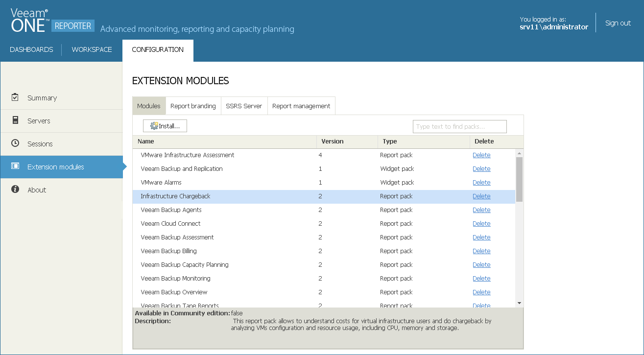Sort modules by Version column header
The width and height of the screenshot is (644, 355).
point(347,142)
